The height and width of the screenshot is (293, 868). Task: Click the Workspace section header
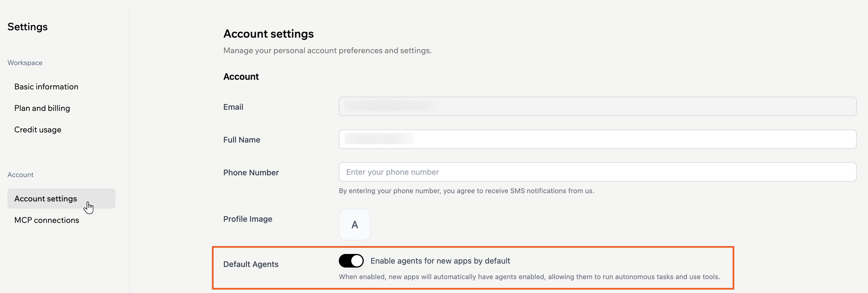pyautogui.click(x=25, y=63)
